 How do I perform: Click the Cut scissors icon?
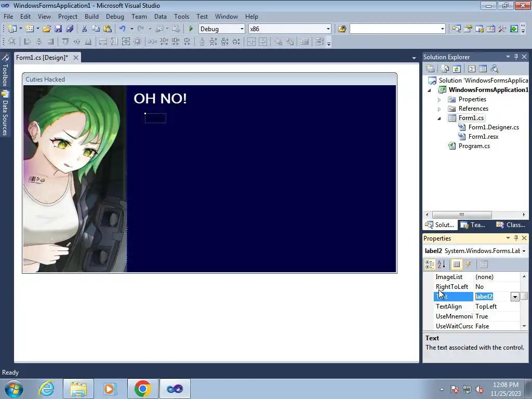coord(85,29)
